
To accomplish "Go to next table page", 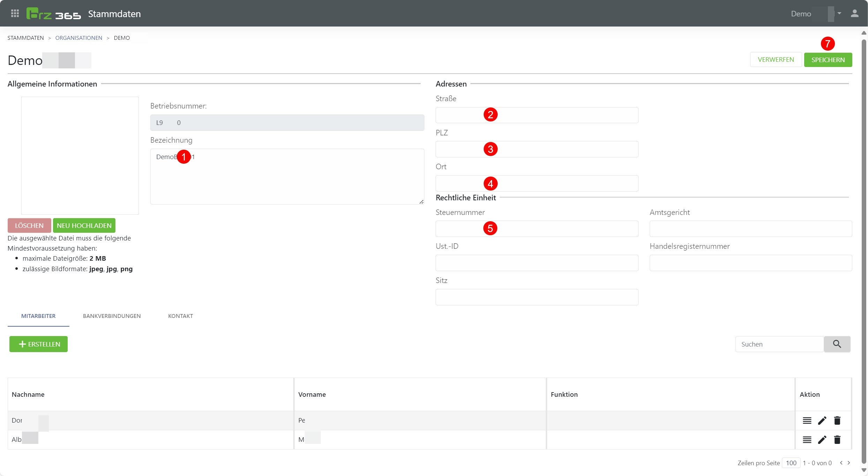I will point(849,463).
